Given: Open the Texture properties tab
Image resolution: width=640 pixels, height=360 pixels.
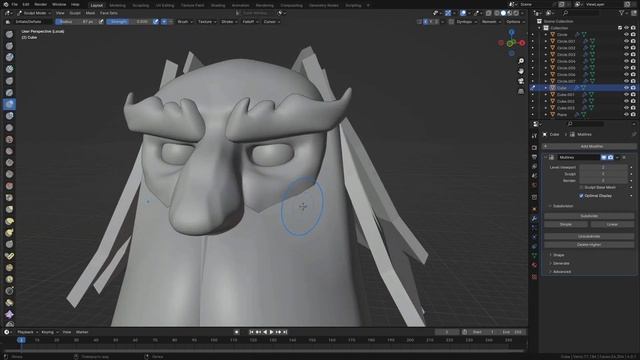Looking at the screenshot, I should 534,277.
